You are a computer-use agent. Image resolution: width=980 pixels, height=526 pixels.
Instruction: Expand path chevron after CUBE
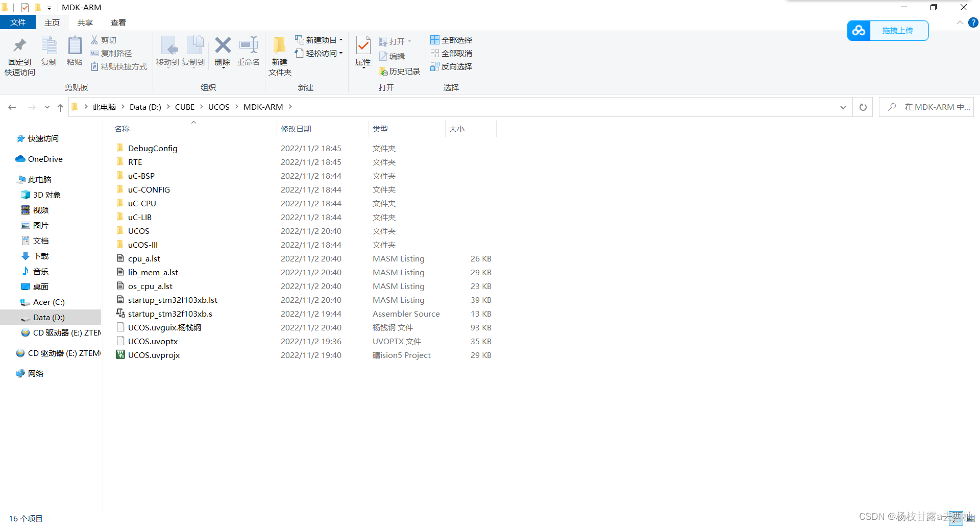click(202, 107)
